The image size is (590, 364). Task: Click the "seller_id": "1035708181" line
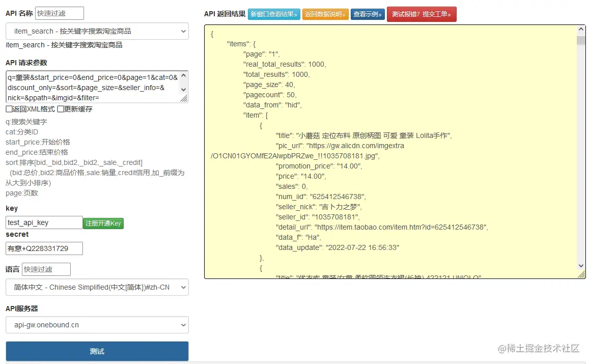tap(318, 217)
